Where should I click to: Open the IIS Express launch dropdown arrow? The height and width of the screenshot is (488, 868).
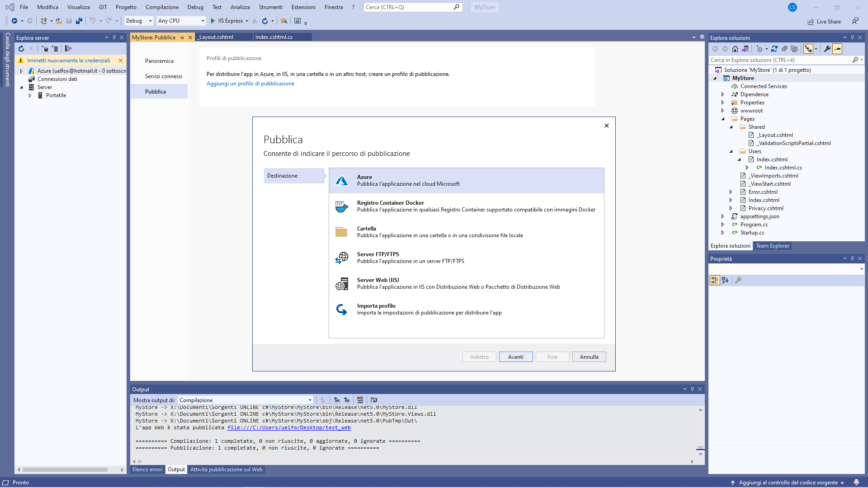[x=247, y=21]
